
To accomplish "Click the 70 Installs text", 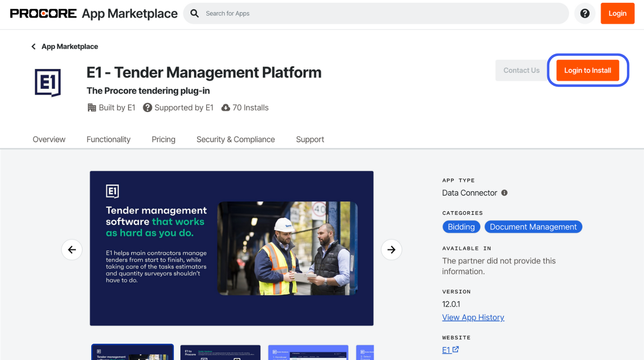I will 250,107.
